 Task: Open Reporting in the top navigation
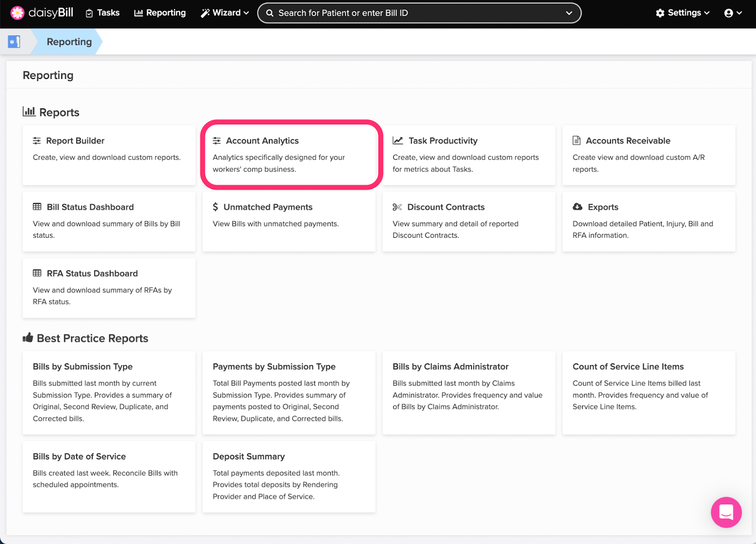coord(160,13)
